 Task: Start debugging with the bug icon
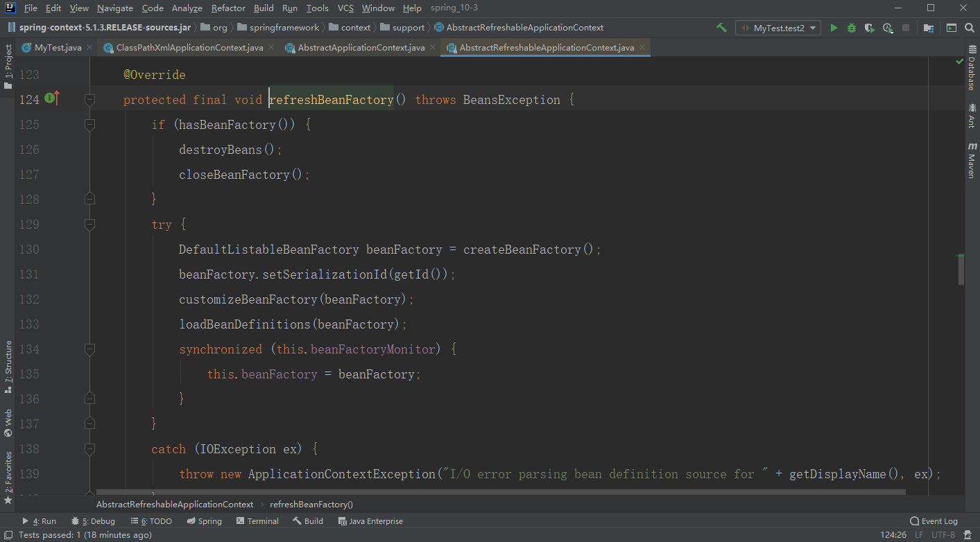[852, 28]
